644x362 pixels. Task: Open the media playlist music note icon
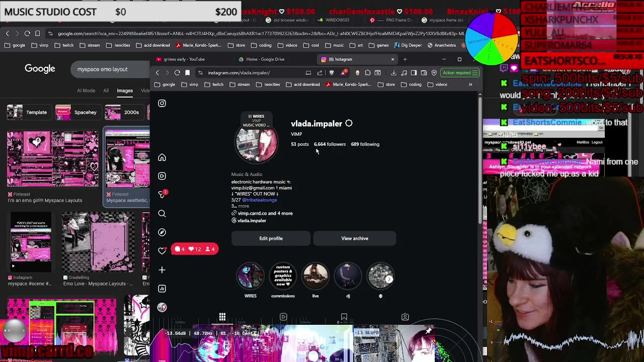pyautogui.click(x=404, y=73)
